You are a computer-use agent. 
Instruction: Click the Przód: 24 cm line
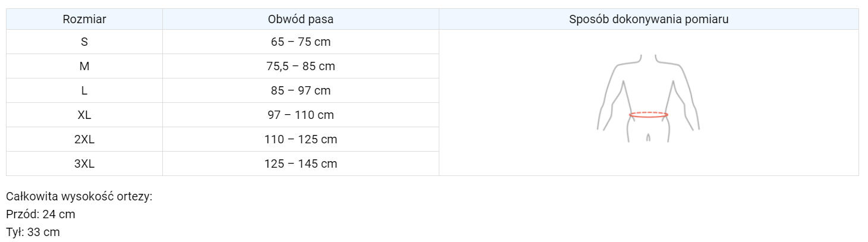(x=40, y=214)
